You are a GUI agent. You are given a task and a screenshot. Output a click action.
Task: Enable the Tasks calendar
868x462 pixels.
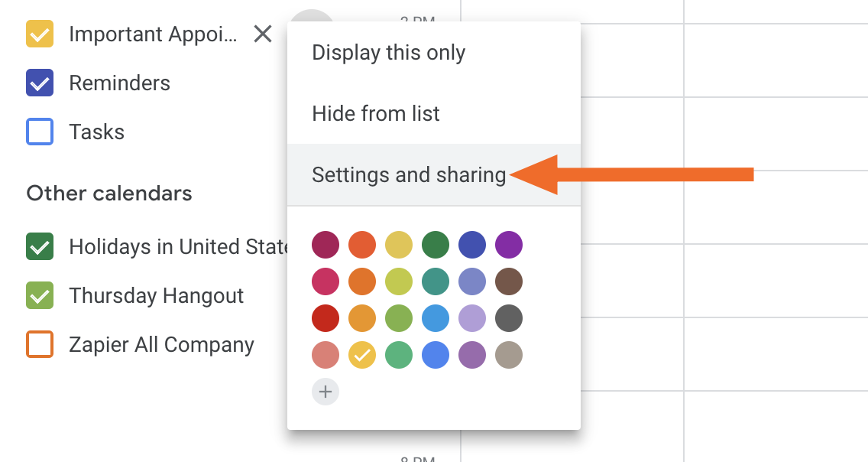click(x=39, y=132)
